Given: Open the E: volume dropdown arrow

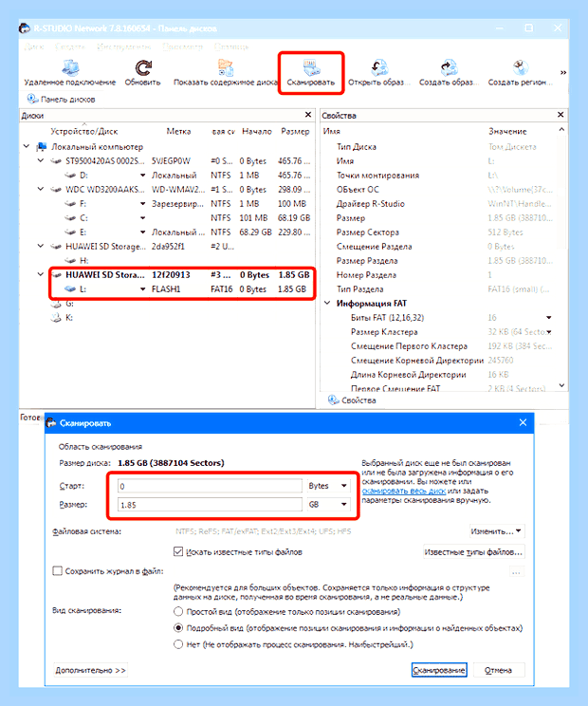Looking at the screenshot, I should (142, 232).
